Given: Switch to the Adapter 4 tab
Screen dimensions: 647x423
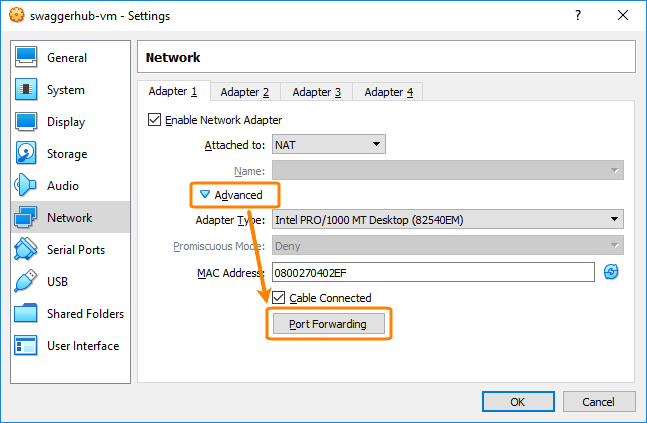Looking at the screenshot, I should tap(389, 92).
